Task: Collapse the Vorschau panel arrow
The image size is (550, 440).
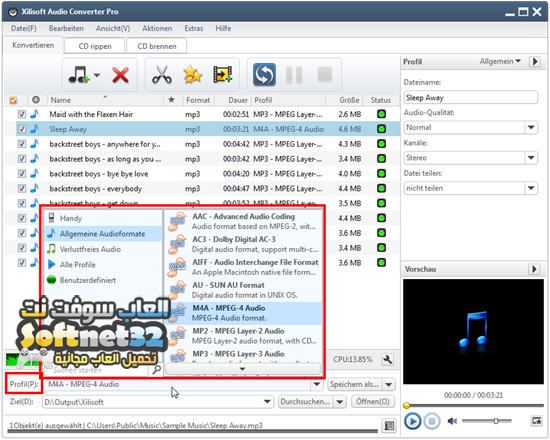Action: [x=534, y=269]
